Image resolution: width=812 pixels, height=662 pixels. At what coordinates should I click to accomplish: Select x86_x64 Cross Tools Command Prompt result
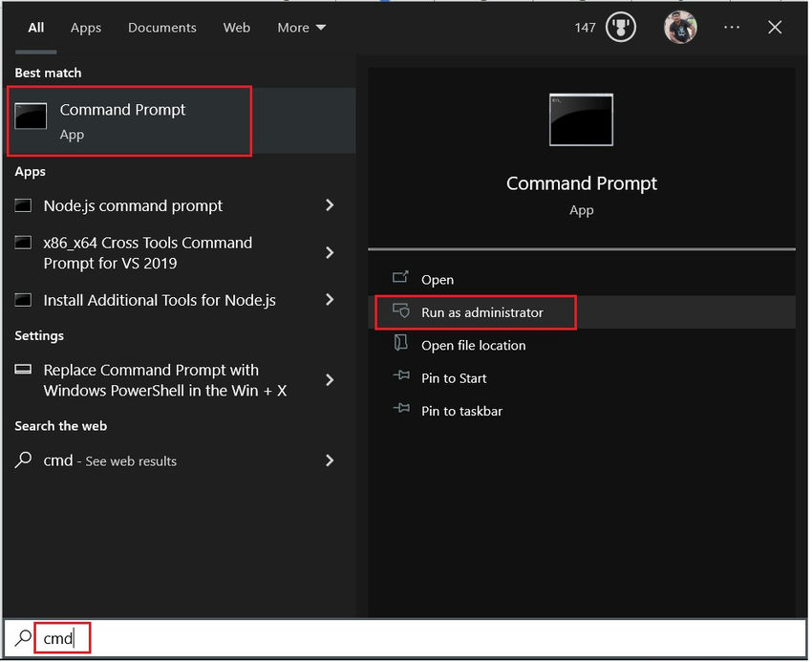[x=181, y=254]
